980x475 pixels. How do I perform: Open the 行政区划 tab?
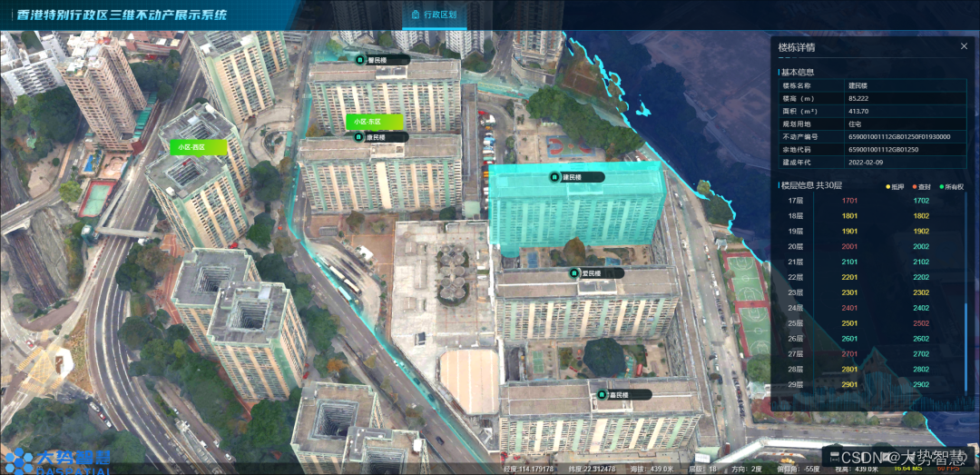tap(434, 15)
